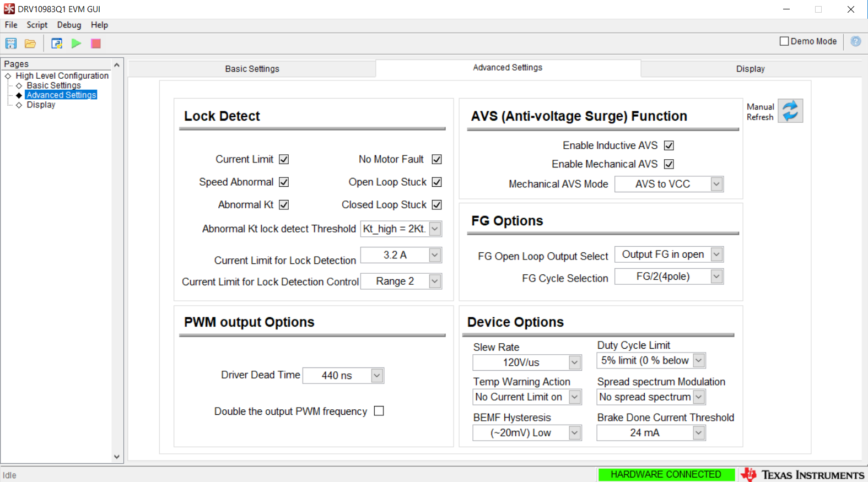Toggle the Demo Mode checkbox
This screenshot has width=868, height=482.
(784, 41)
